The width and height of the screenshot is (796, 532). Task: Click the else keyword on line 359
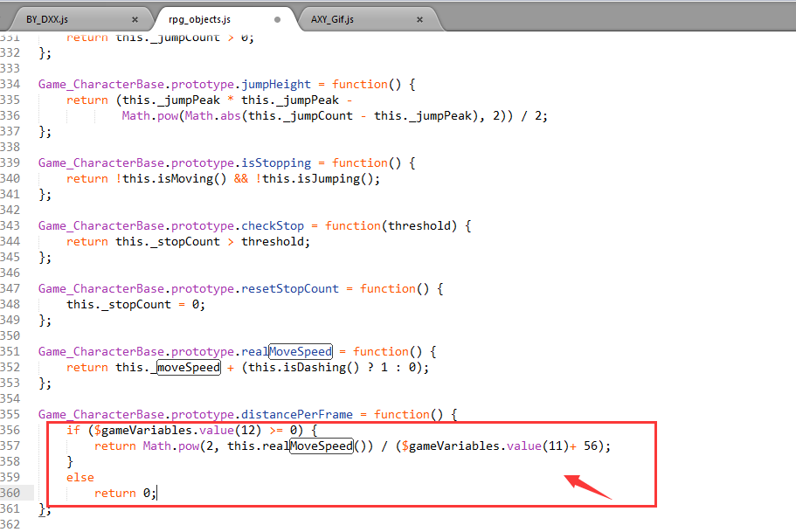pos(80,478)
